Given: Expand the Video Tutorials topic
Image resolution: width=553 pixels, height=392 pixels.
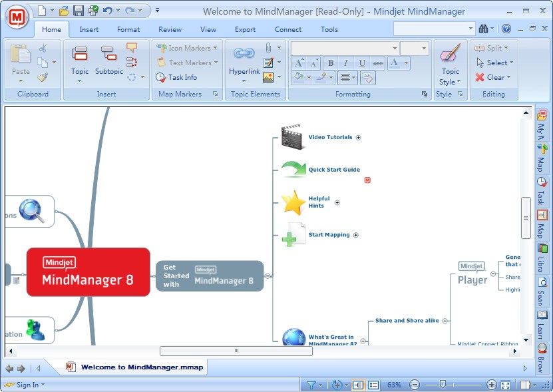Looking at the screenshot, I should [358, 138].
